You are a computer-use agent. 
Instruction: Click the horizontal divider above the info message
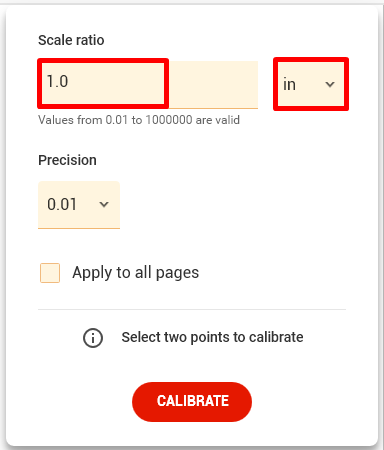[192, 309]
